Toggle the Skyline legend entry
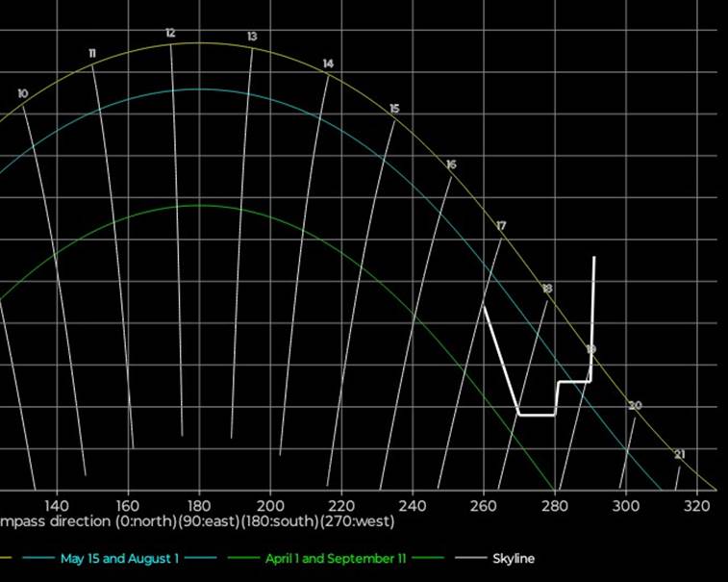728x582 pixels. [x=514, y=558]
